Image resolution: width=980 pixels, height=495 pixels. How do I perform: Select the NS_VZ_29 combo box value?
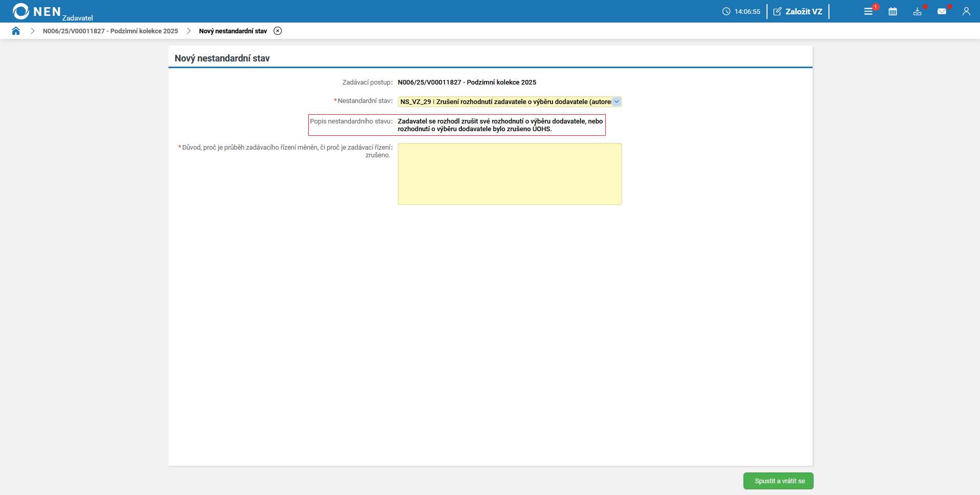504,101
